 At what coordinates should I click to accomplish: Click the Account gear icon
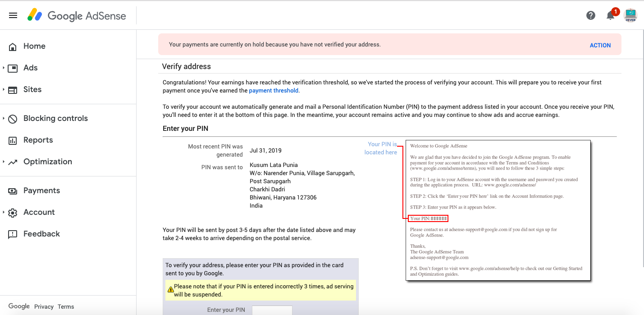click(x=13, y=213)
